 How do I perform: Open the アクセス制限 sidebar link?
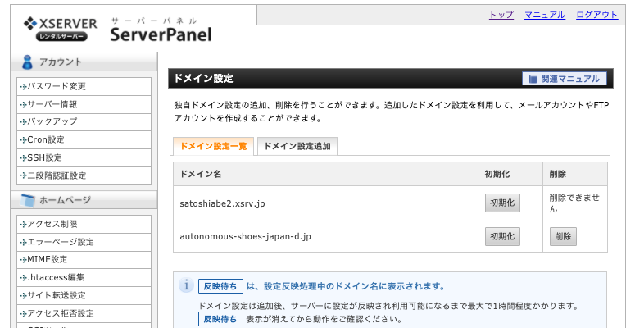click(52, 224)
